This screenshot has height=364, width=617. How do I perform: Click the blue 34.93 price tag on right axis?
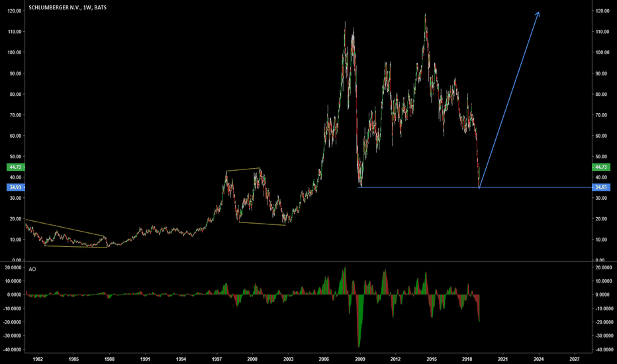601,187
